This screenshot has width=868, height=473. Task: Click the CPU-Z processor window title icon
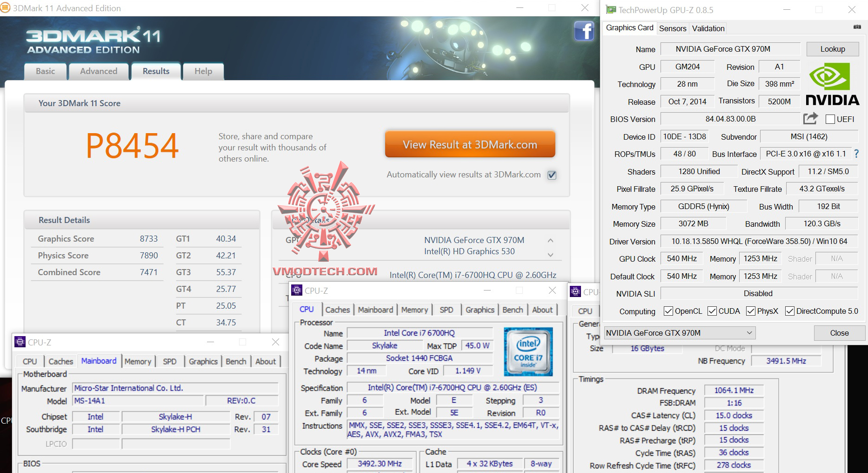pos(296,290)
